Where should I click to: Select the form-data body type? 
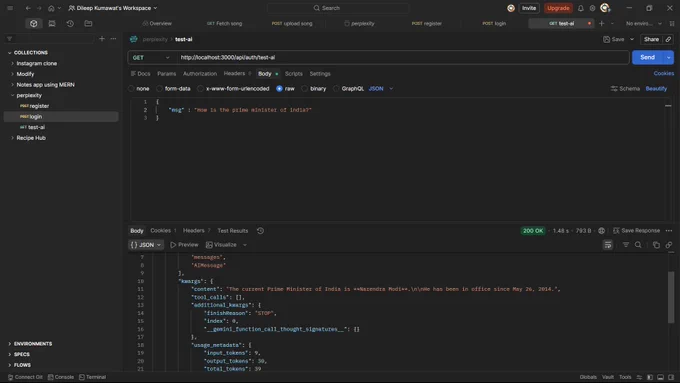pos(160,88)
